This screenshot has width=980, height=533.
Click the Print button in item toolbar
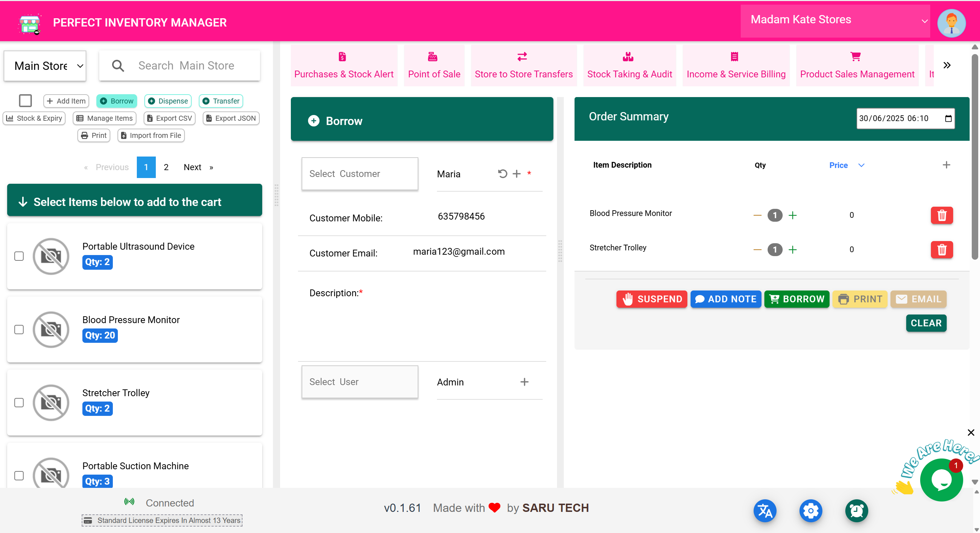[94, 135]
